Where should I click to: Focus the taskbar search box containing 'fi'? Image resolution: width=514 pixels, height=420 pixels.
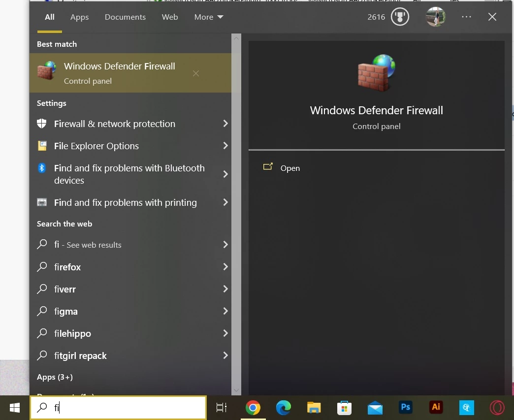118,408
